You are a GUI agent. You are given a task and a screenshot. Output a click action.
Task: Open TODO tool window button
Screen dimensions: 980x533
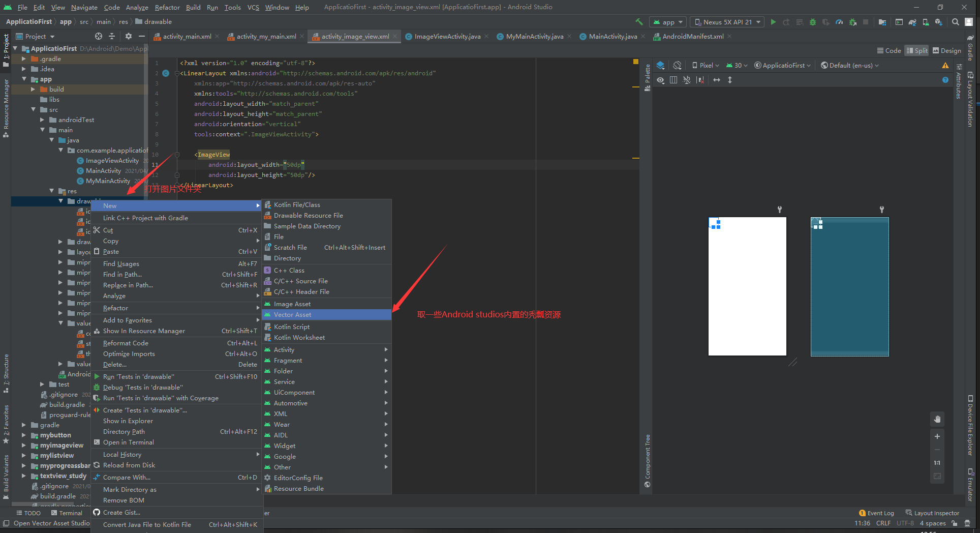point(28,513)
